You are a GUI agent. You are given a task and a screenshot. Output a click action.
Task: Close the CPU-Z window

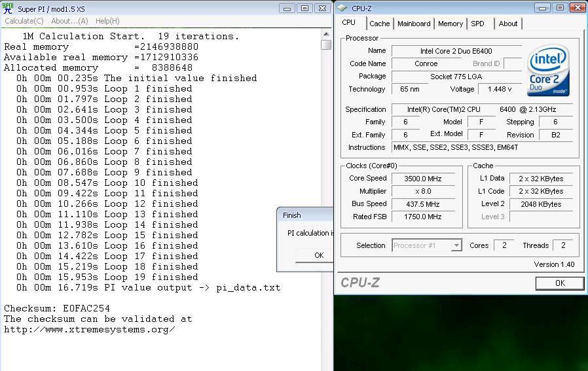pyautogui.click(x=576, y=8)
